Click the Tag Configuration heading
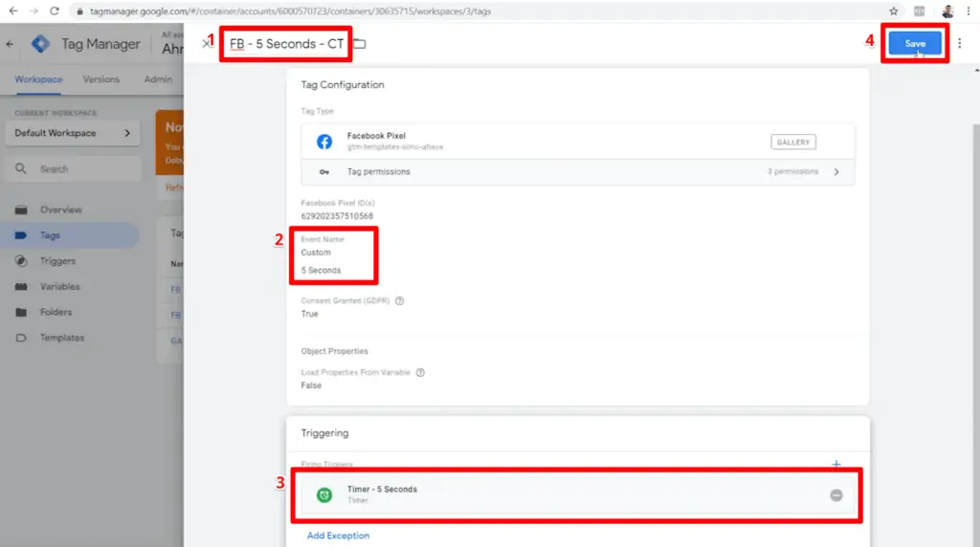Image resolution: width=980 pixels, height=547 pixels. pyautogui.click(x=343, y=85)
